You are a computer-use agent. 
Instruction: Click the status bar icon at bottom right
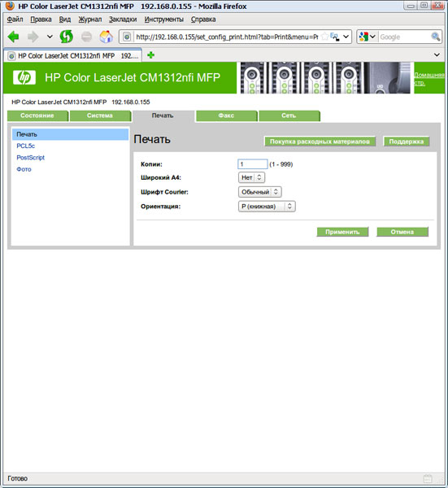pyautogui.click(x=428, y=478)
